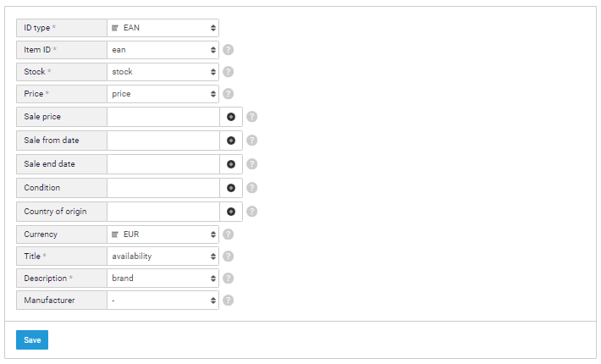The image size is (601, 364).
Task: Click the Save button
Action: click(x=32, y=340)
